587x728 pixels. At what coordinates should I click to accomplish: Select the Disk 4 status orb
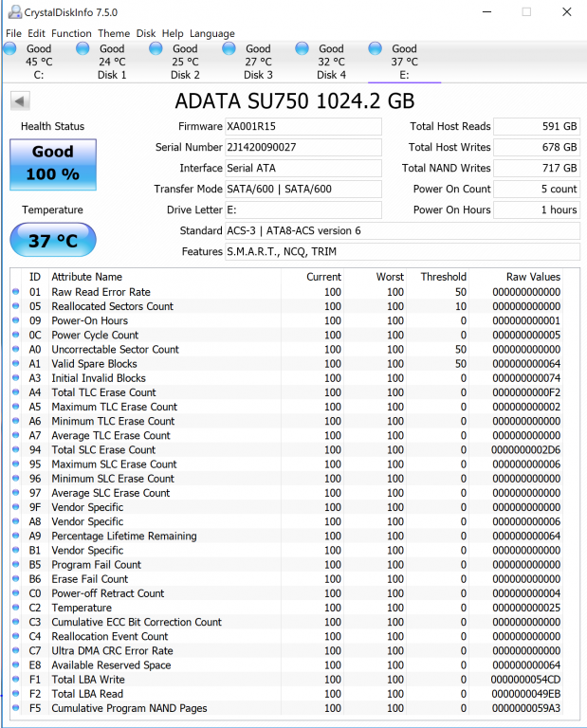[x=303, y=49]
